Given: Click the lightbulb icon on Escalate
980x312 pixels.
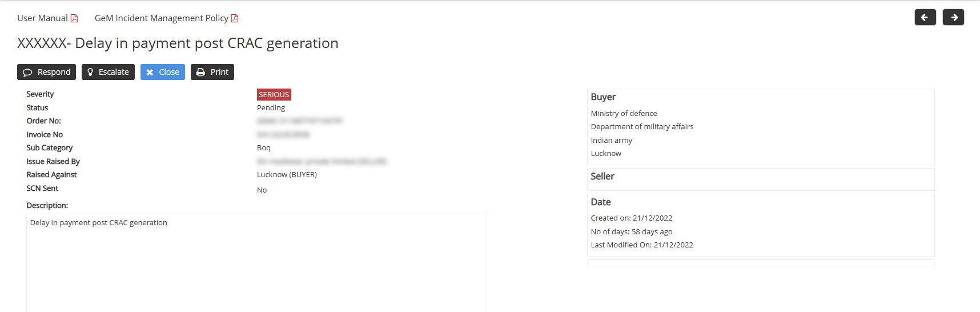Looking at the screenshot, I should 90,73.
